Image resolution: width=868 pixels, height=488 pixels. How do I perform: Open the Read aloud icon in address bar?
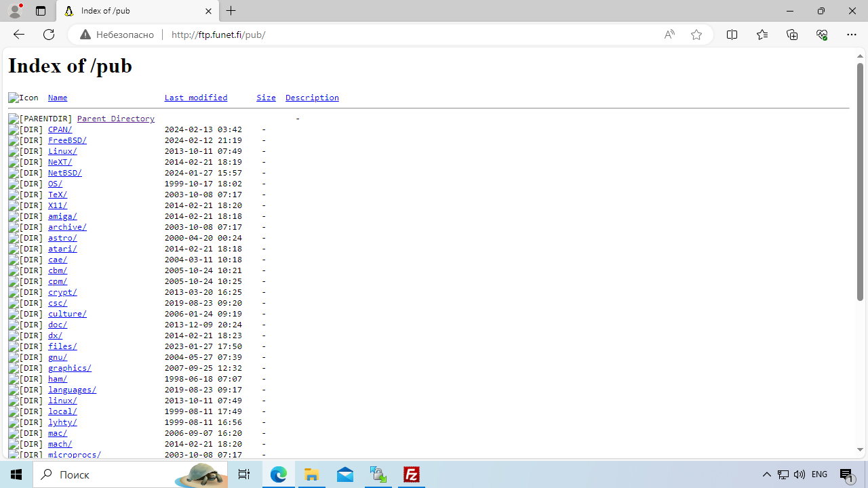point(669,35)
